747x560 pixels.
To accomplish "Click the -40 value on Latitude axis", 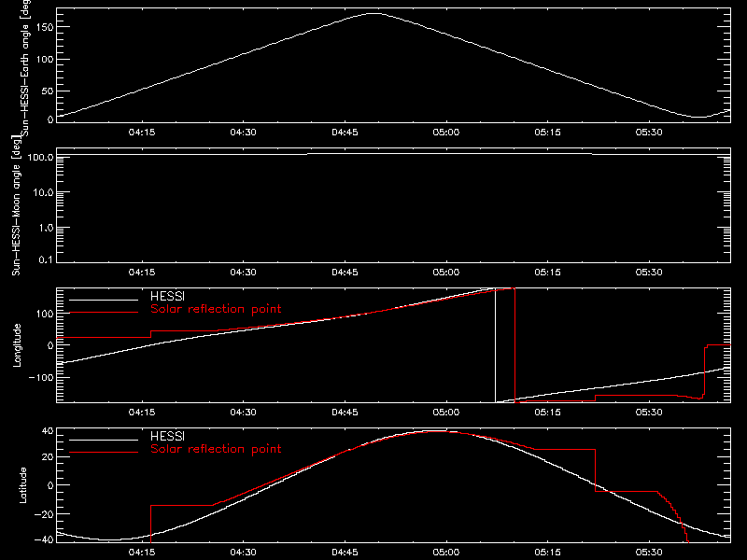I will (44, 540).
